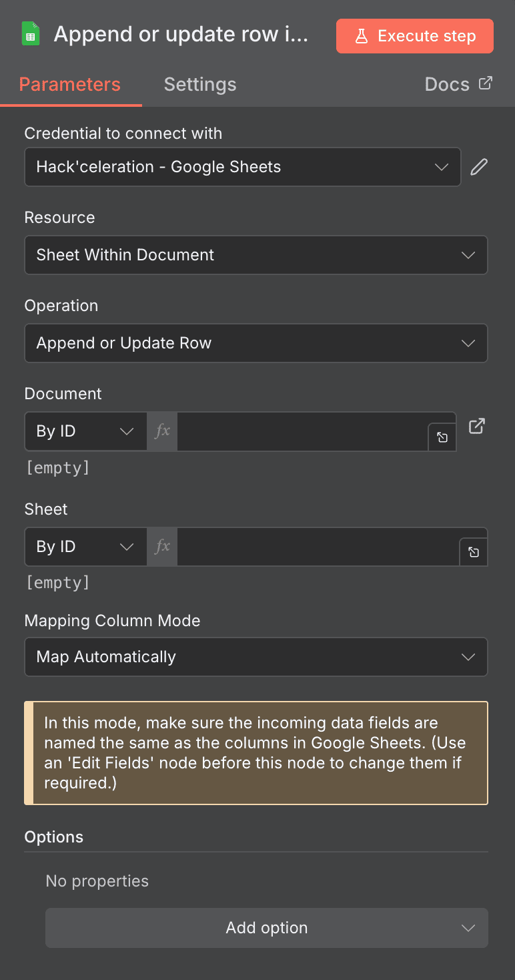Switch to the Settings tab

pos(199,84)
